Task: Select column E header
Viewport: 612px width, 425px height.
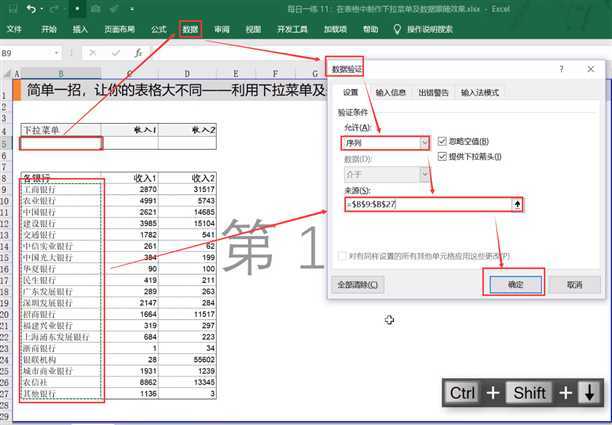Action: (236, 73)
